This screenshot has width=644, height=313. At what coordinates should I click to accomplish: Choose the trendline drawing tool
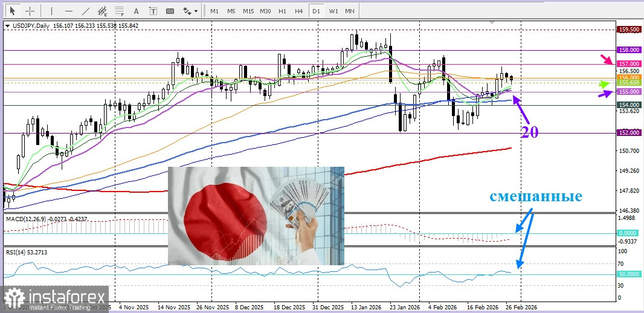(x=86, y=11)
